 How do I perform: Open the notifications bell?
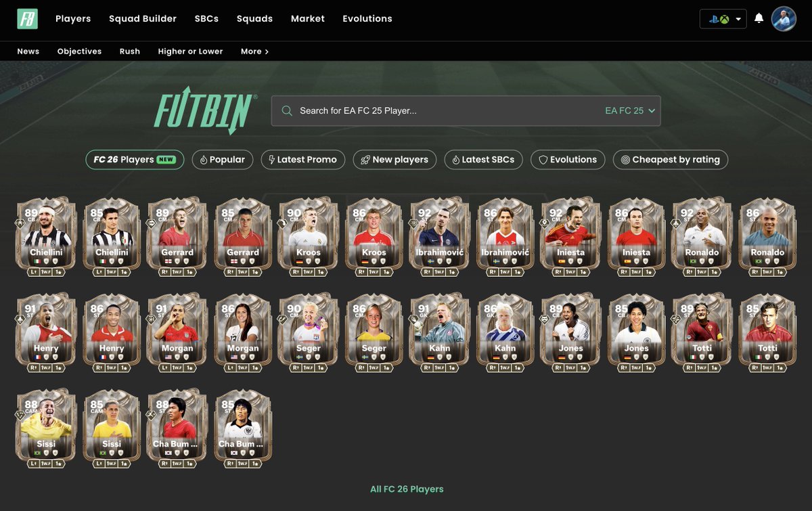(x=759, y=18)
